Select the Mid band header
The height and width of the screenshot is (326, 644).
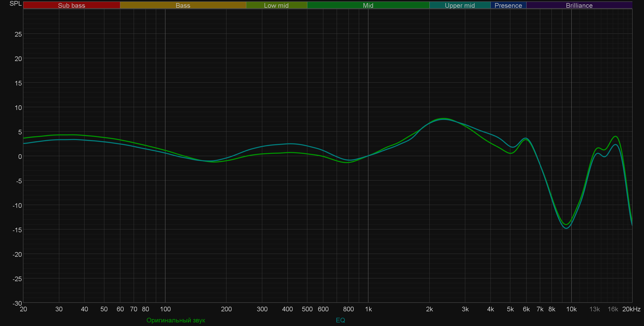tap(368, 5)
